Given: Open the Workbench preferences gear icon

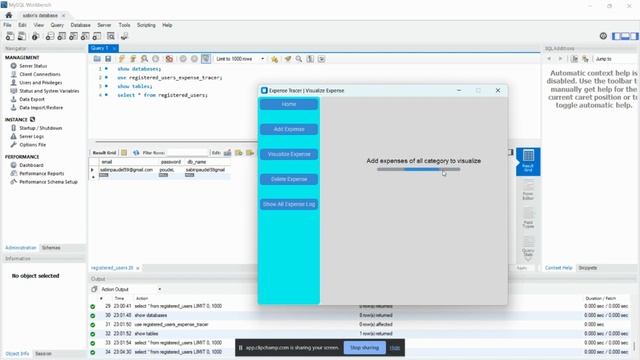Looking at the screenshot, I should pyautogui.click(x=603, y=36).
